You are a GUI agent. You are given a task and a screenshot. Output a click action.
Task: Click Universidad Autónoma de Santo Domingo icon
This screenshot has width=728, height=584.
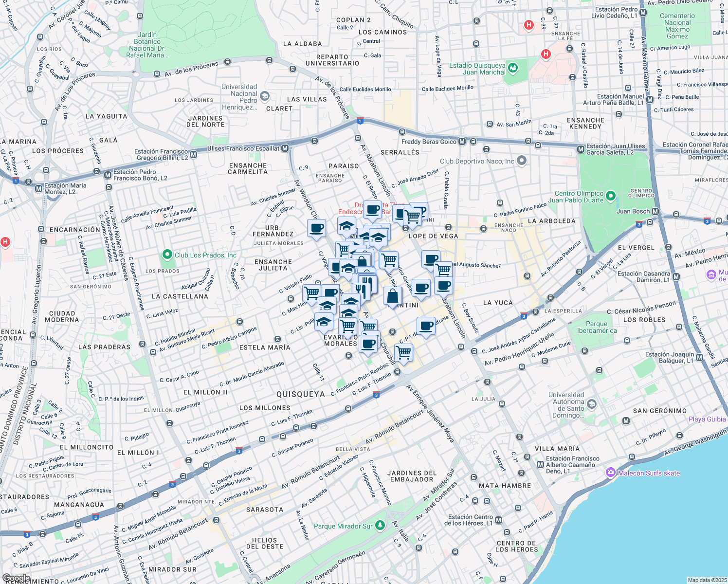click(x=592, y=404)
